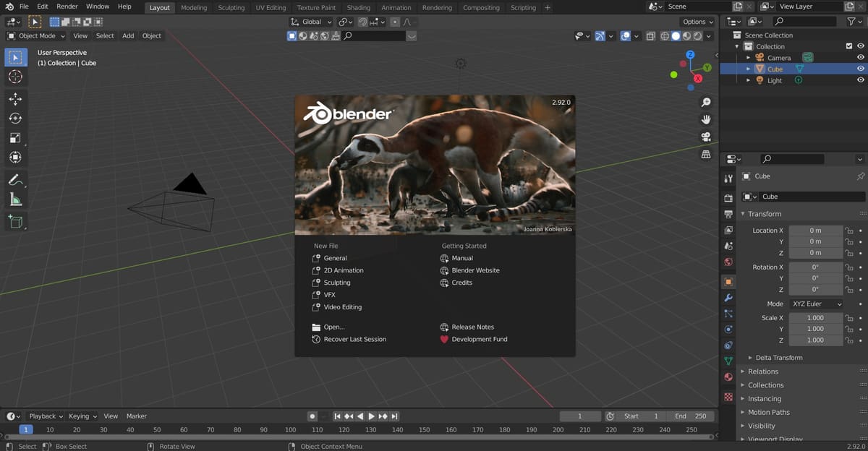This screenshot has height=451, width=868.
Task: Toggle camera view icon in viewport
Action: pos(706,137)
